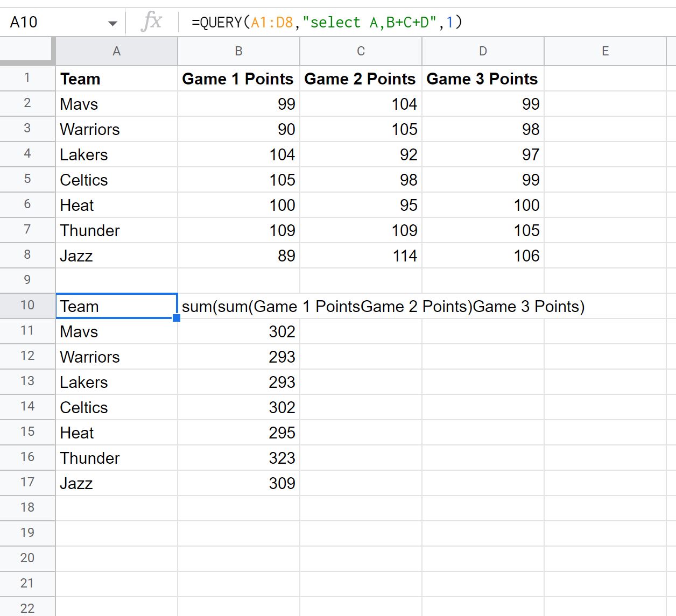Click Lakers Game 3 value 97
Viewport: 676px width, 616px height.
[x=483, y=154]
